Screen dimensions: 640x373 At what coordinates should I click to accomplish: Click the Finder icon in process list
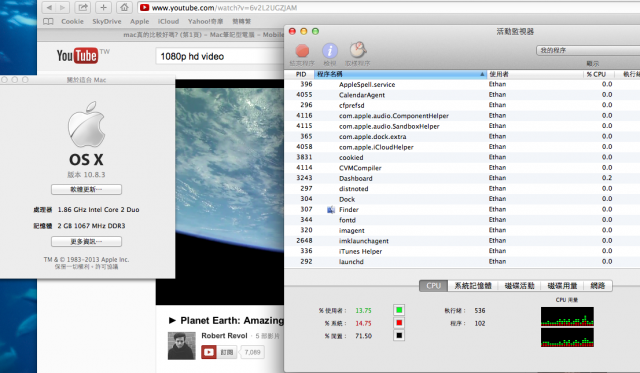331,209
